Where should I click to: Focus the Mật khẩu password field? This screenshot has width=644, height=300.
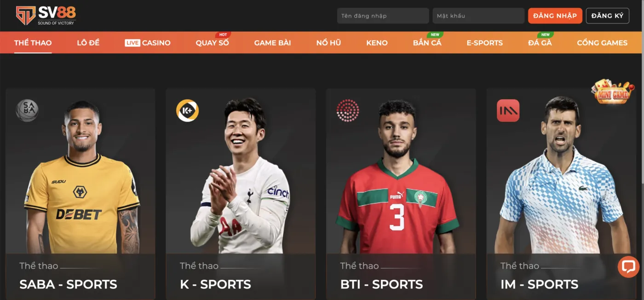[478, 16]
